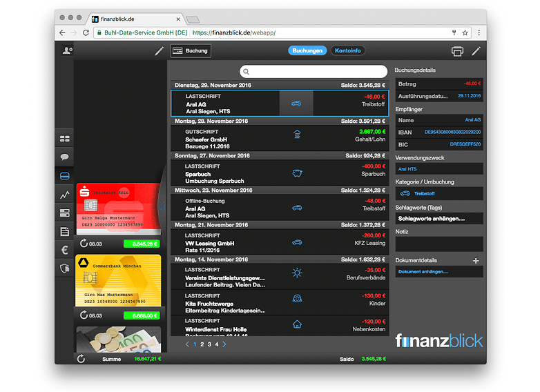Image resolution: width=540 pixels, height=392 pixels.
Task: Refresh the Commerzbank account
Action: coord(84,315)
